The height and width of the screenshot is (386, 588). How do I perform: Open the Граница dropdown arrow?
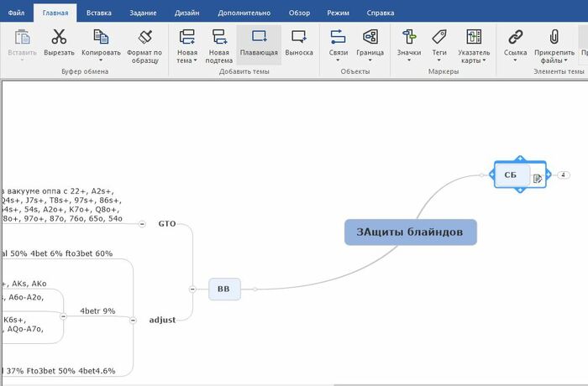[x=370, y=60]
